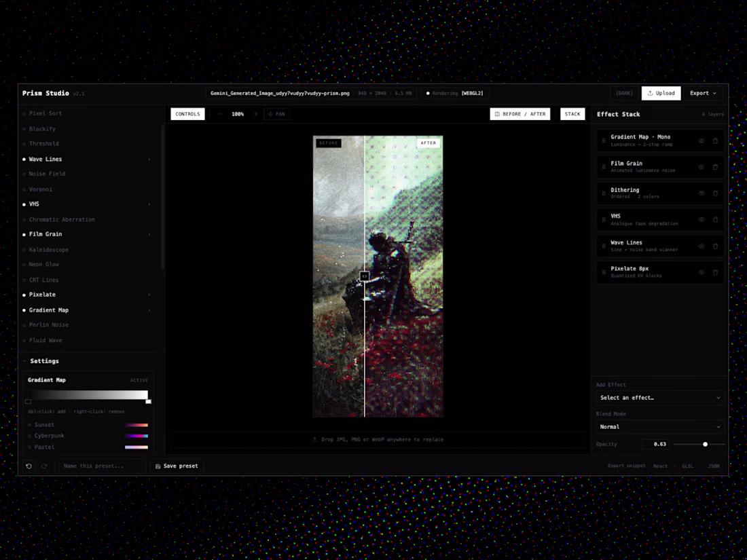Grab drag handle of Gradient Map Mono layer
Screen dimensions: 747x560
604,141
